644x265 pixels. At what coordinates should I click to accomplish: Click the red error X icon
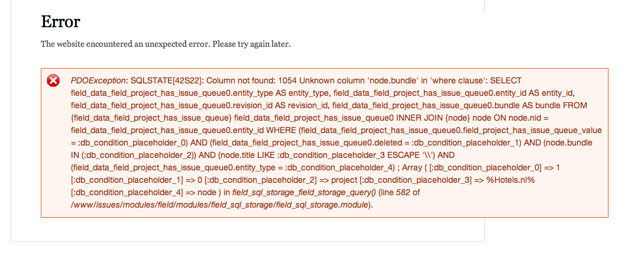pos(53,80)
